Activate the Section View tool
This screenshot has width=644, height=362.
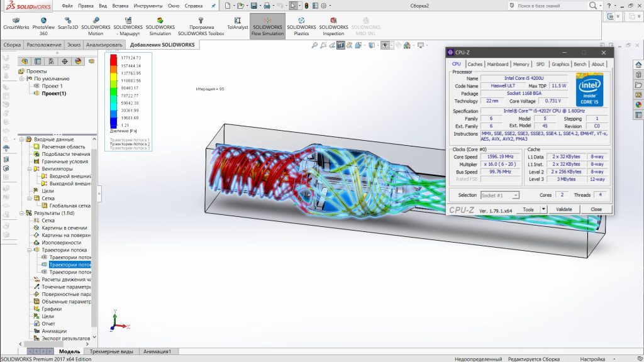340,45
